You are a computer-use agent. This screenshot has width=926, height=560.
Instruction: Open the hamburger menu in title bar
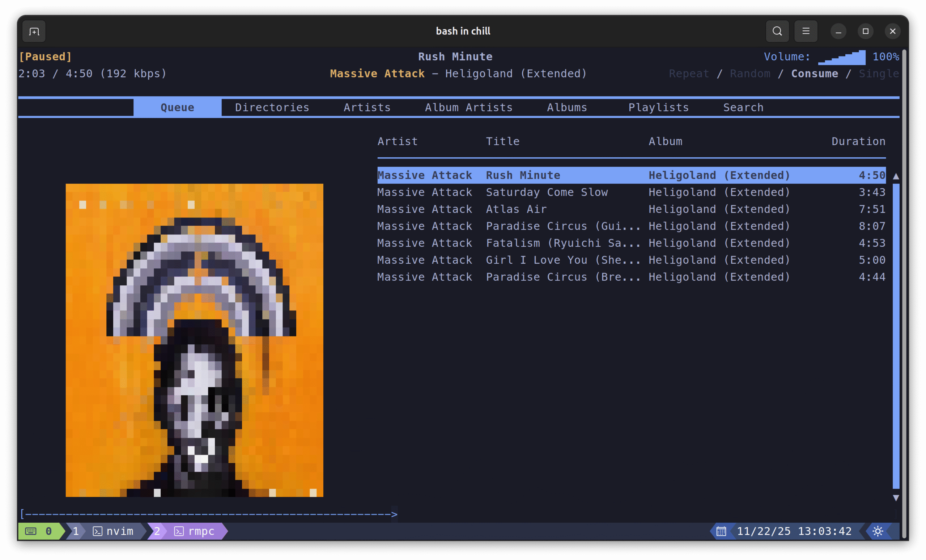coord(806,31)
